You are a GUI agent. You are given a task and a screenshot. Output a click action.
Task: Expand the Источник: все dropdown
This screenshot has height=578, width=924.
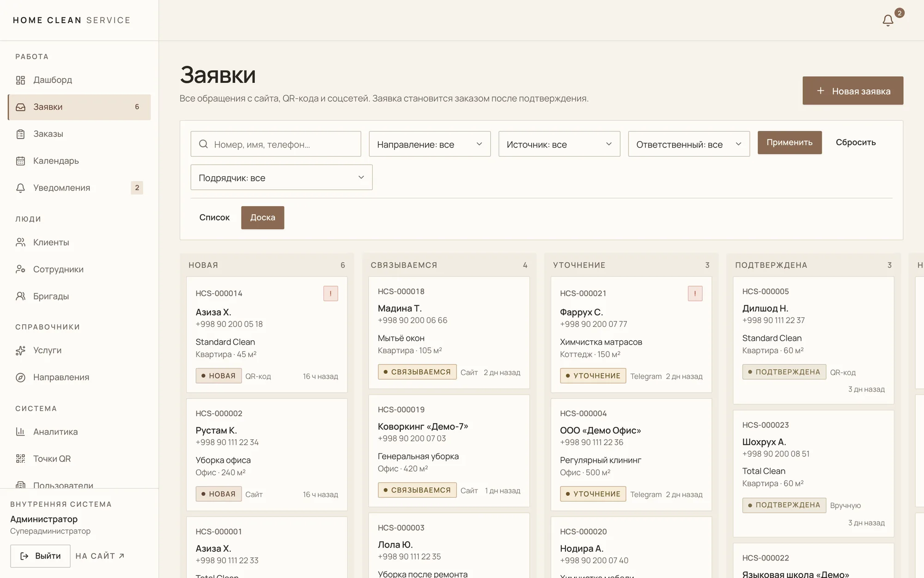pyautogui.click(x=559, y=144)
